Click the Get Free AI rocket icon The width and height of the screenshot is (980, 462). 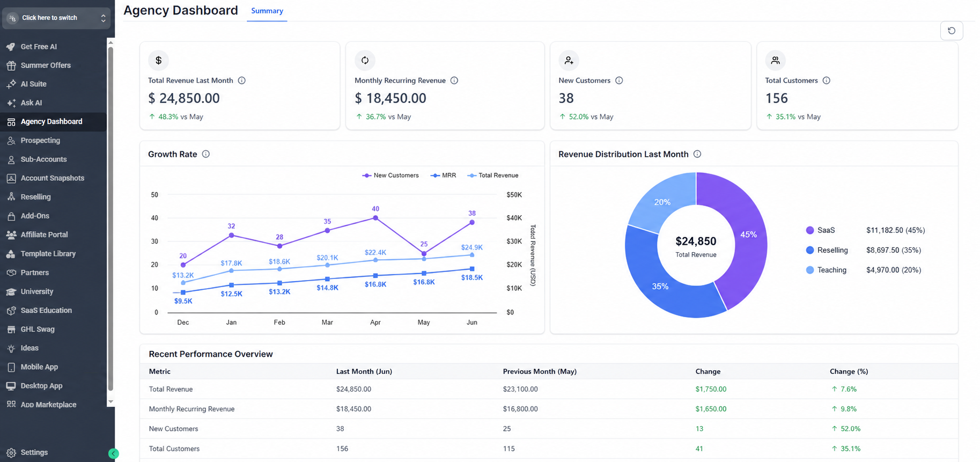[x=11, y=47]
